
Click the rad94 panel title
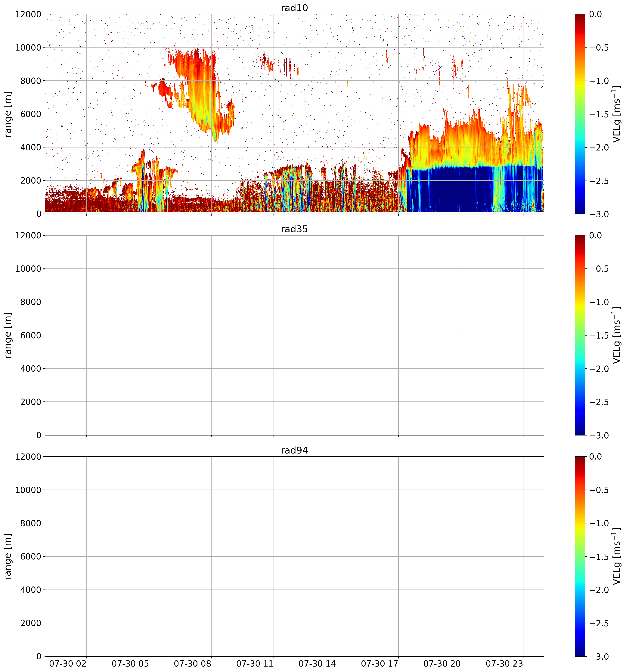(x=294, y=450)
